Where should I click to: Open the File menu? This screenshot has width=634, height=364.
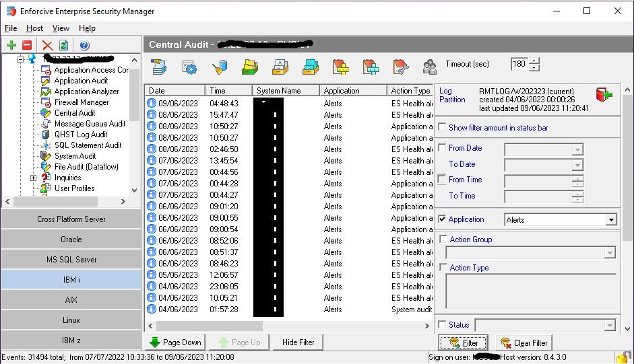[11, 28]
